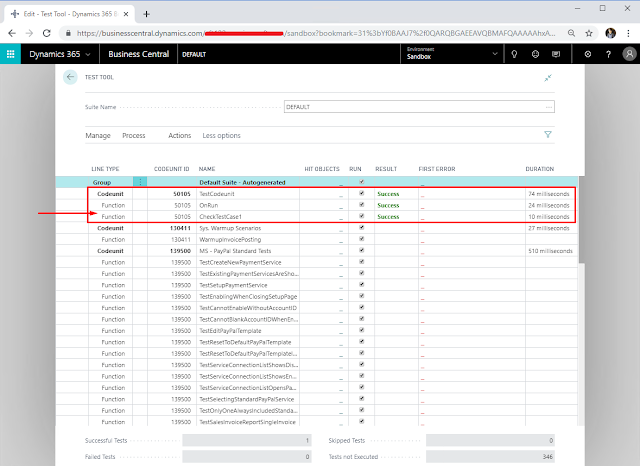Viewport: 640px width, 466px height.
Task: Click codeunit ID 130411 in Sys. Warmup row
Action: (x=180, y=228)
